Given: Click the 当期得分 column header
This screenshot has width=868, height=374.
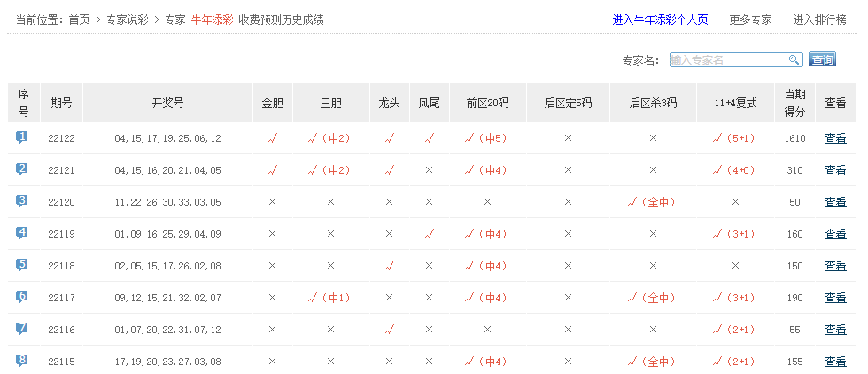Looking at the screenshot, I should point(794,103).
